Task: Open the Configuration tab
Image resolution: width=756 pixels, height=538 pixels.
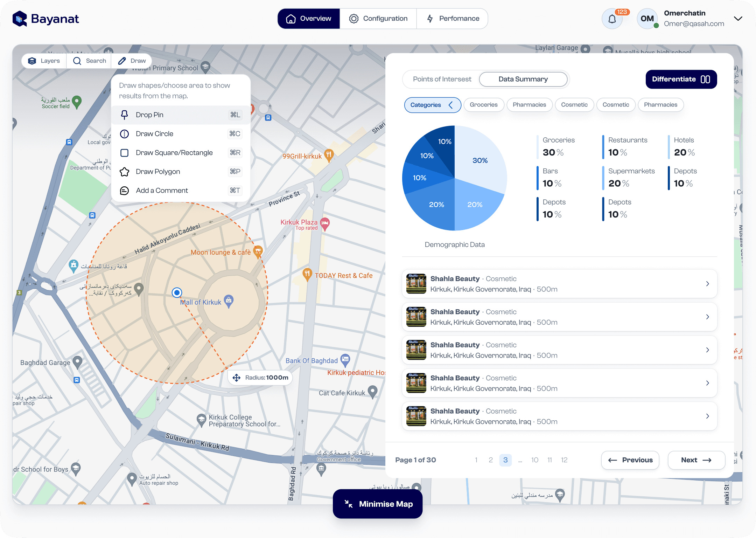Action: coord(378,19)
